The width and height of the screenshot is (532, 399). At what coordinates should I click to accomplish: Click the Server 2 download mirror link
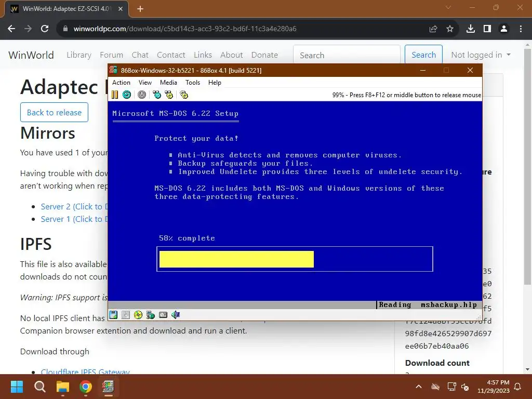pyautogui.click(x=74, y=207)
